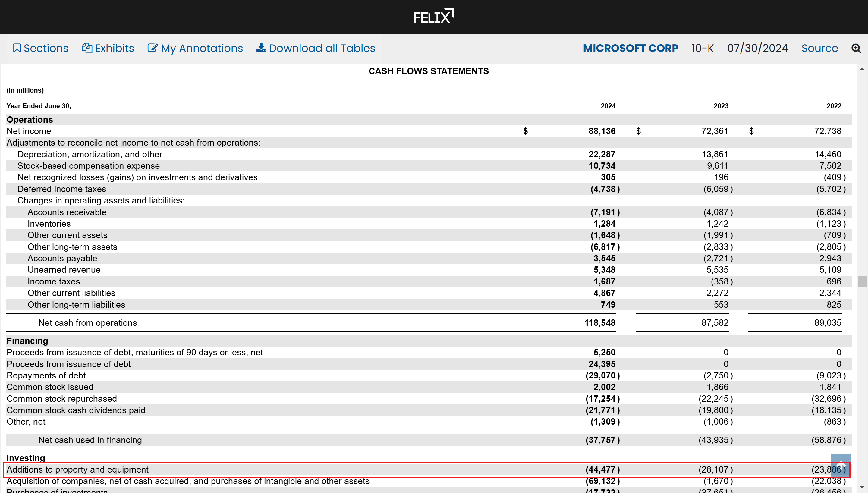Click the 2023 column header
The image size is (868, 493).
[x=721, y=106]
